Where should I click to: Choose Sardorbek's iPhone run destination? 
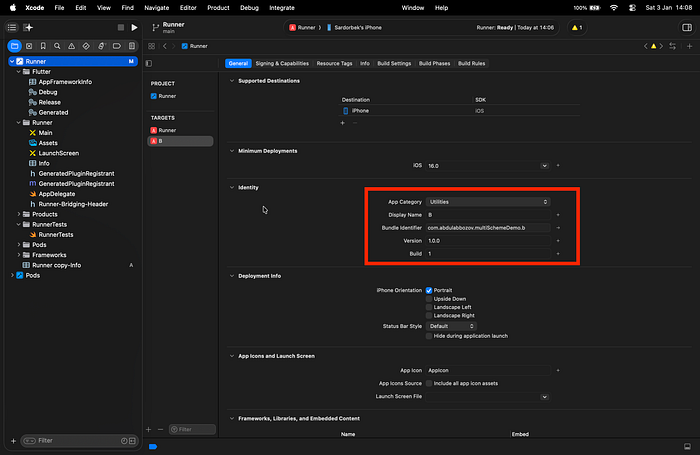pos(354,28)
